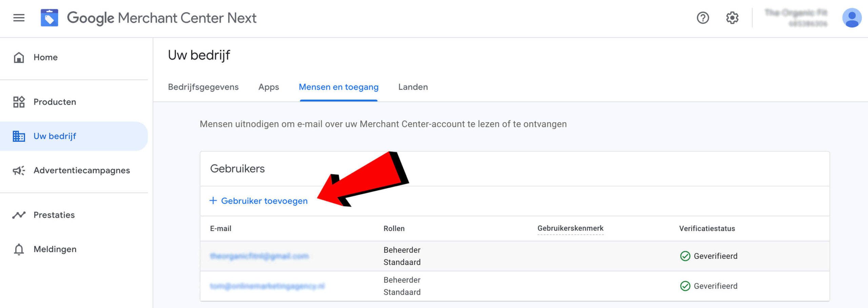868x308 pixels.
Task: Click the Home house icon in sidebar
Action: point(19,57)
